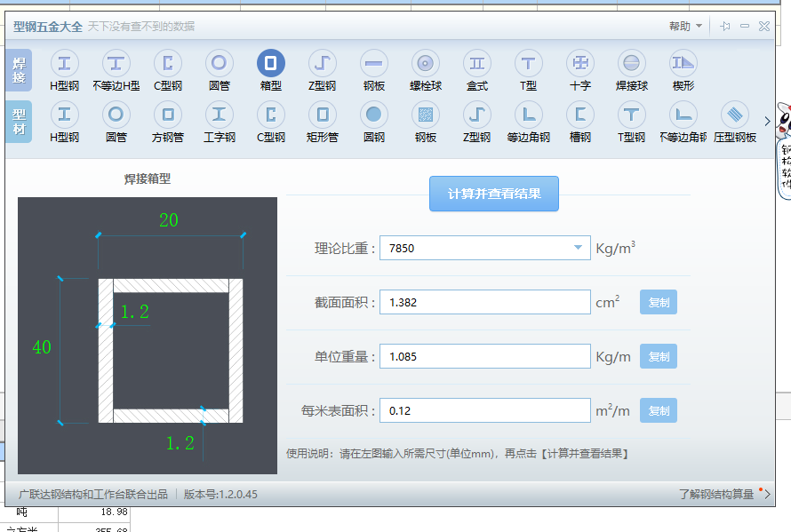Screen dimensions: 791x532
Task: Pick 圆管 icon in 型材 row
Action: click(x=116, y=115)
